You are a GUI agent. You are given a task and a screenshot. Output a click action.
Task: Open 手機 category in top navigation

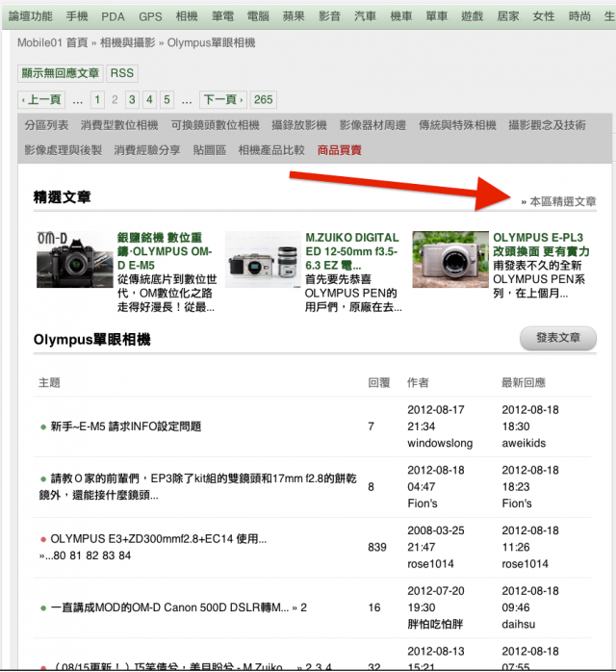(77, 16)
